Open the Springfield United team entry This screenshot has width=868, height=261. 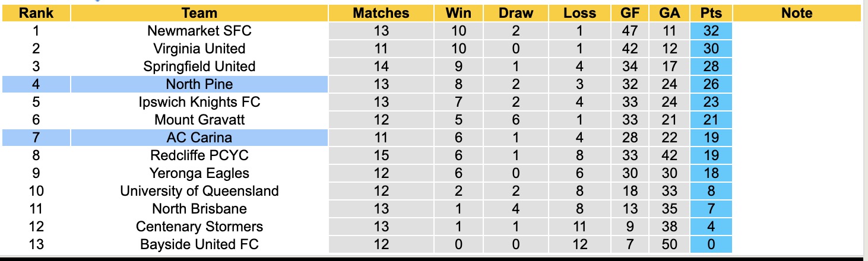(199, 66)
